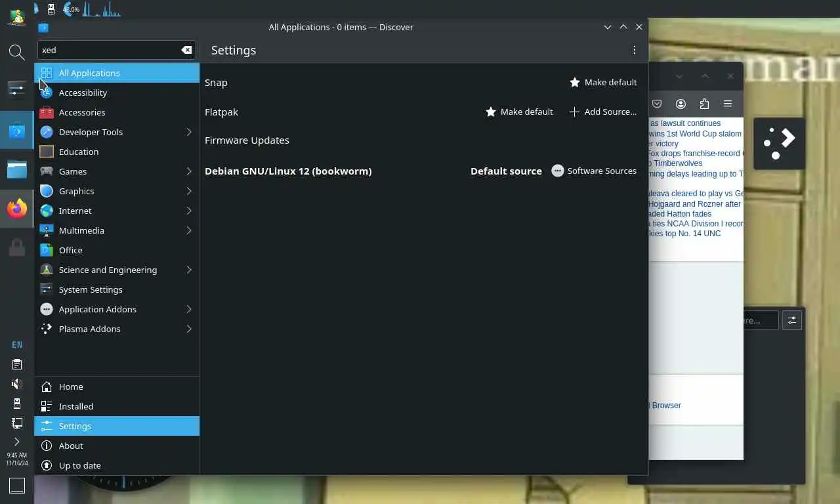This screenshot has width=840, height=504.
Task: Open the panel search magnifier icon
Action: pyautogui.click(x=17, y=52)
